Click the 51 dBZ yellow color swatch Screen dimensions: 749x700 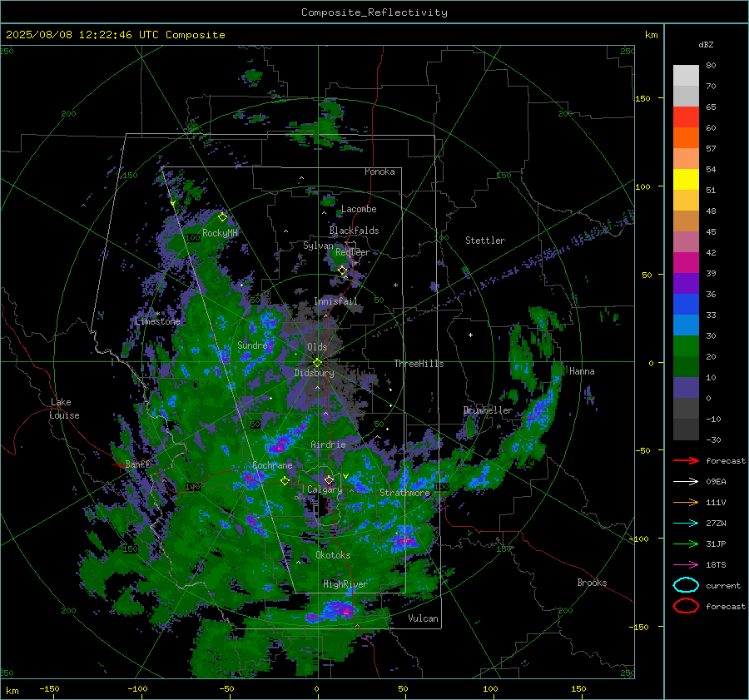point(686,180)
